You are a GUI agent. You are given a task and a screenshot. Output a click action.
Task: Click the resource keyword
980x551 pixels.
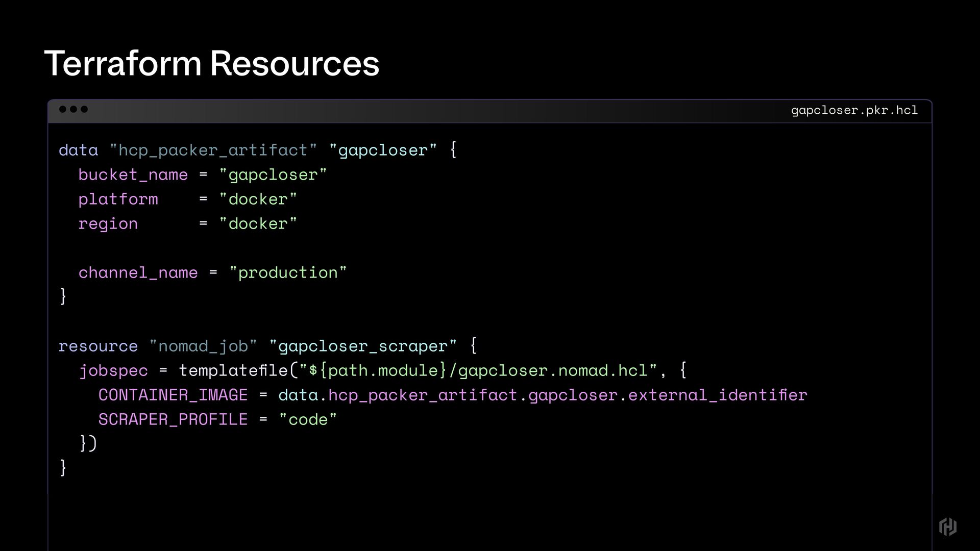point(99,346)
